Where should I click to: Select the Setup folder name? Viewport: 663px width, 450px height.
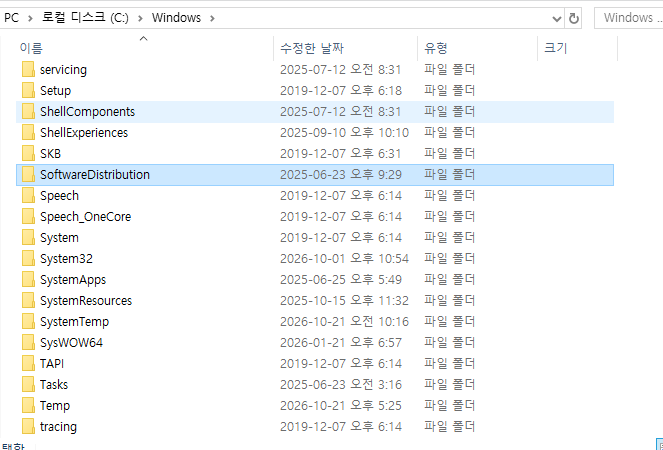(x=55, y=91)
